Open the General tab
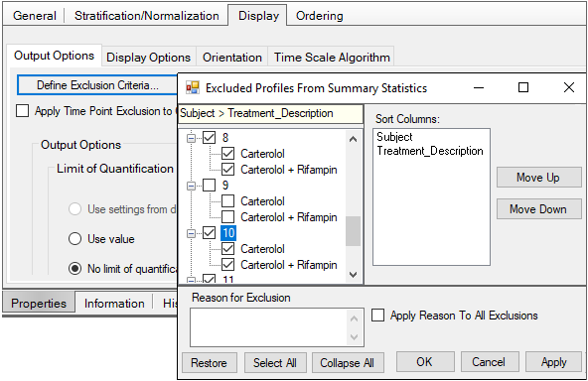 pyautogui.click(x=35, y=16)
